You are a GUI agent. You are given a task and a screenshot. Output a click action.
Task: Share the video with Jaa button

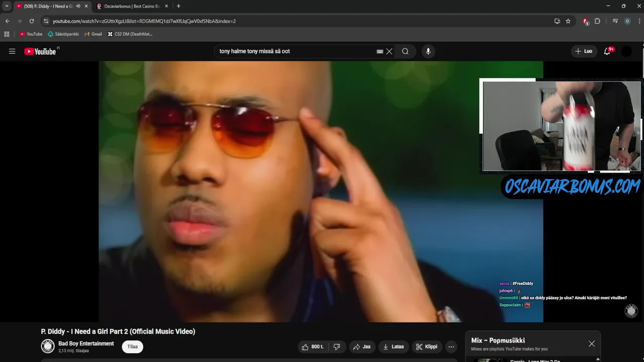point(362,346)
